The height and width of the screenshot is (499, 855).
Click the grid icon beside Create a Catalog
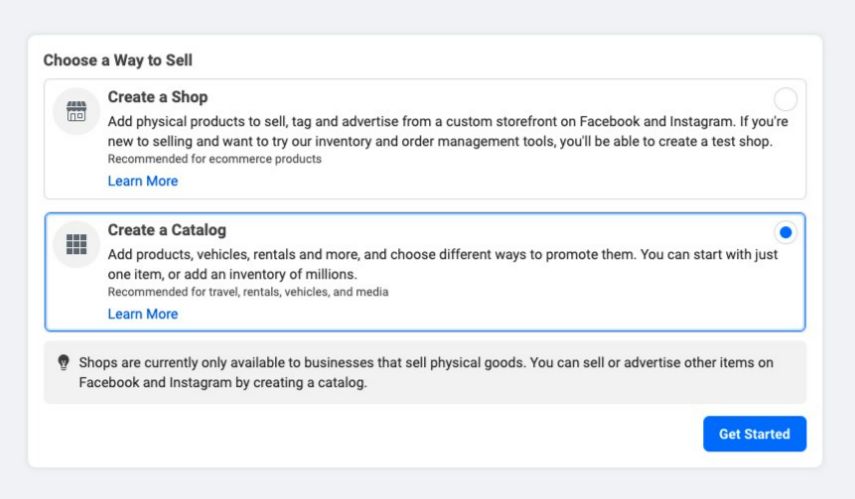[76, 244]
